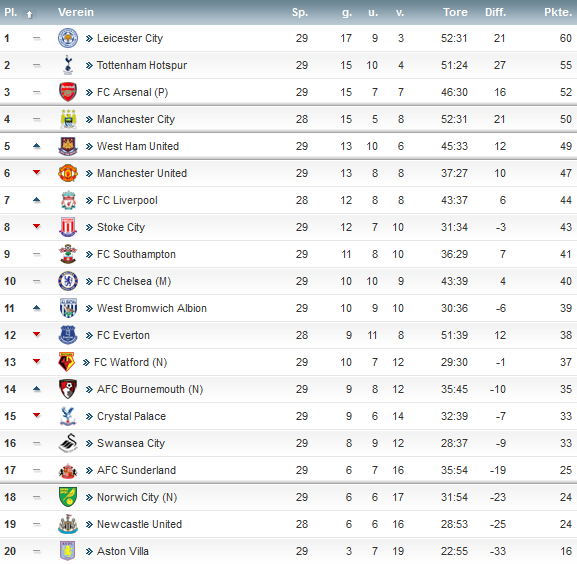
Task: Click the Swansea City swan logo
Action: pyautogui.click(x=68, y=443)
